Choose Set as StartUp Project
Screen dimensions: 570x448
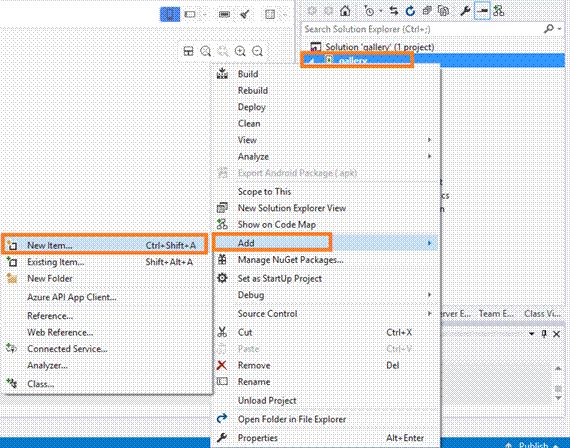(325, 279)
